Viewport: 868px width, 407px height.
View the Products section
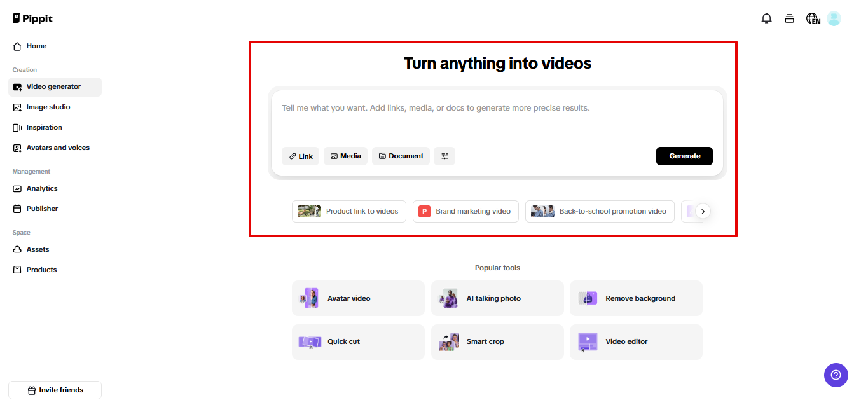click(41, 270)
